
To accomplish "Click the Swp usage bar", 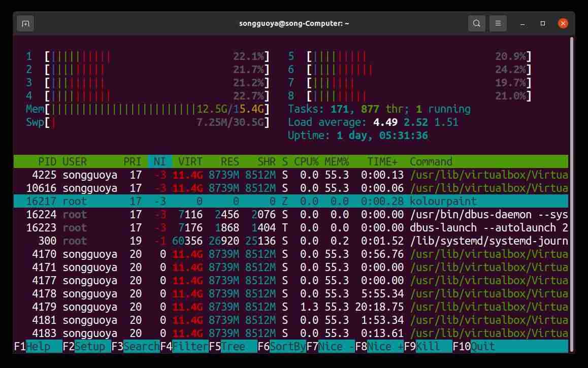I will (x=148, y=122).
